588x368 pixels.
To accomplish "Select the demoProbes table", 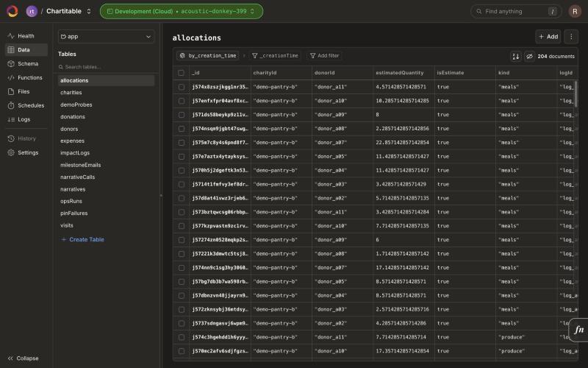I will pos(106,105).
